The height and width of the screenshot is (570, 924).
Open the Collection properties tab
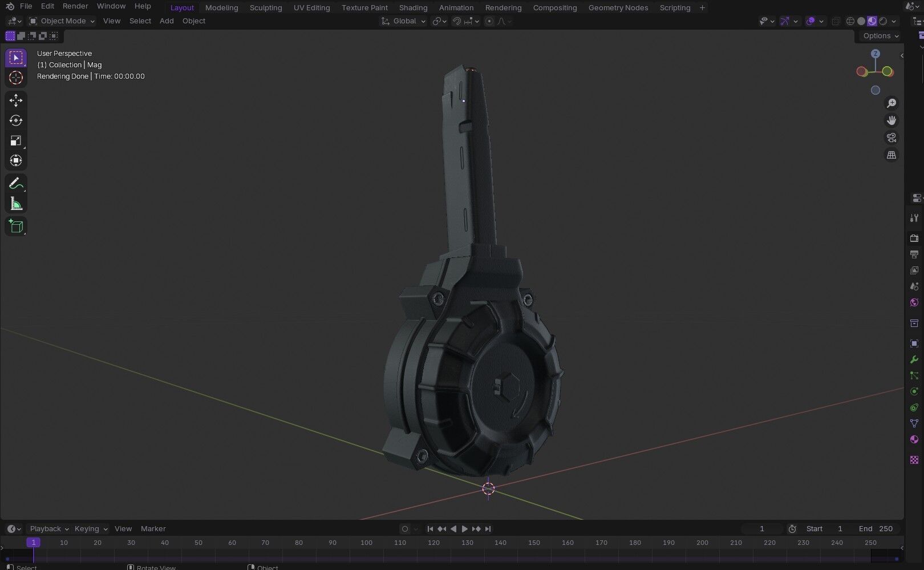tap(914, 323)
